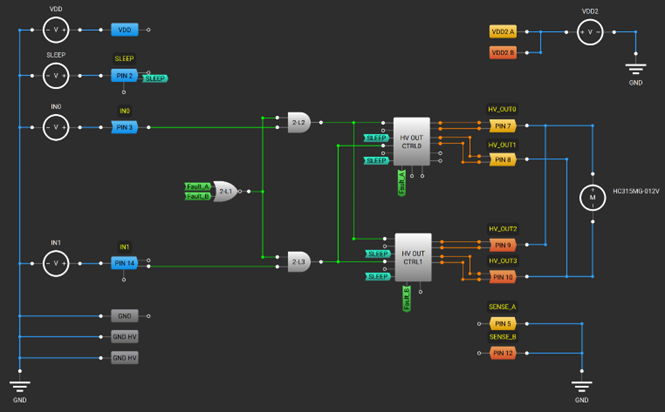Click the PIN 3 input block

[124, 127]
